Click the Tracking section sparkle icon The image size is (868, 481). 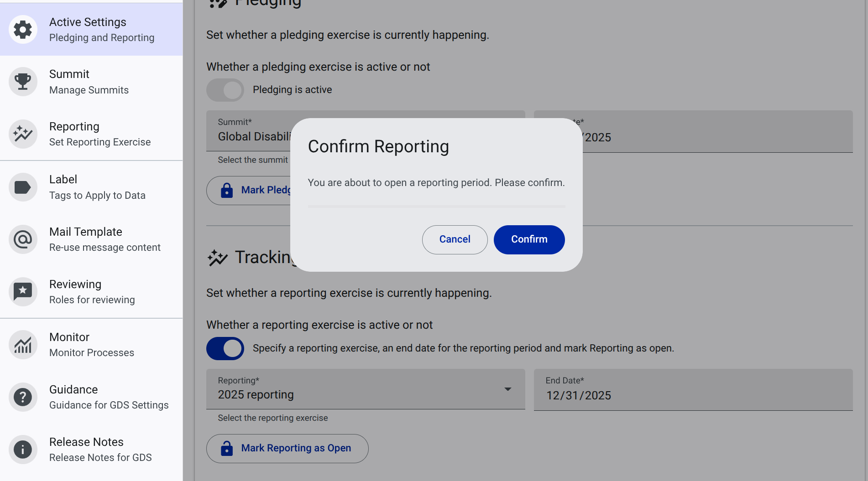tap(218, 258)
